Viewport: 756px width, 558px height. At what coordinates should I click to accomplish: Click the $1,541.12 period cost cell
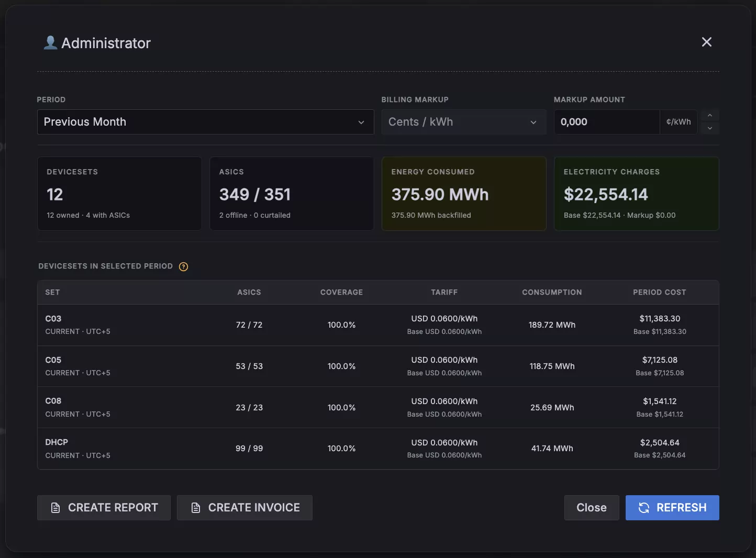(x=660, y=401)
